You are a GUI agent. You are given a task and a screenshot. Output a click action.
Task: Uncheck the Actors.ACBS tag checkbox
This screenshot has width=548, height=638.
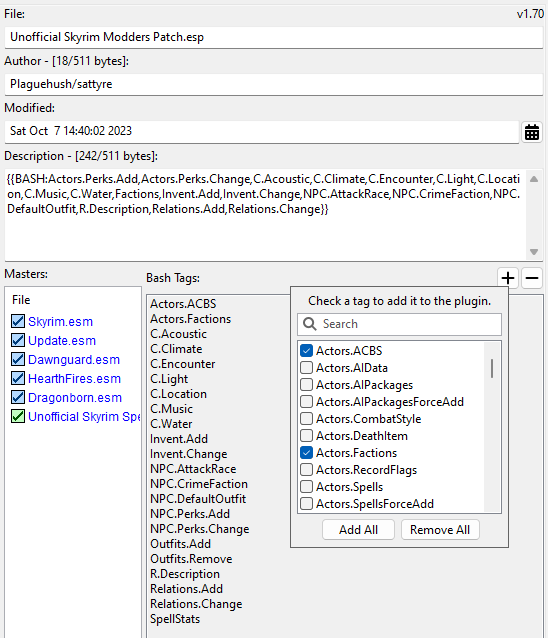[x=306, y=351]
